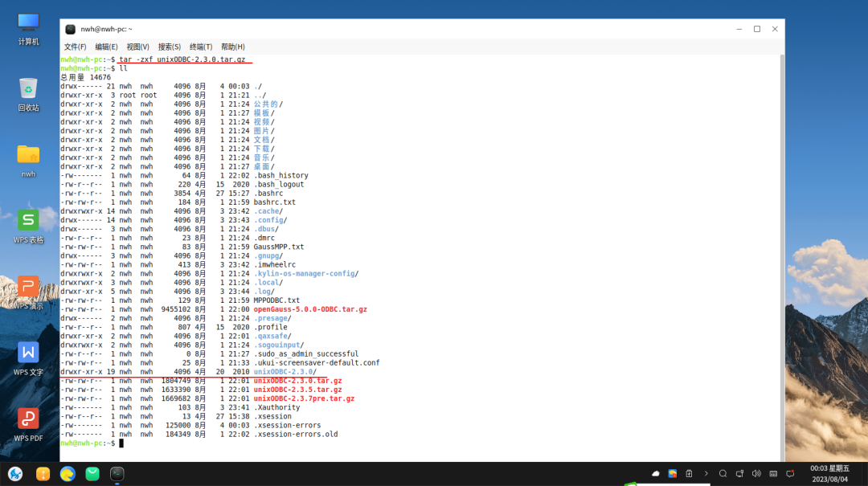Screen dimensions: 868x486
Task: Click the .ukui-screensaver-default.conf filename
Action: (x=317, y=363)
